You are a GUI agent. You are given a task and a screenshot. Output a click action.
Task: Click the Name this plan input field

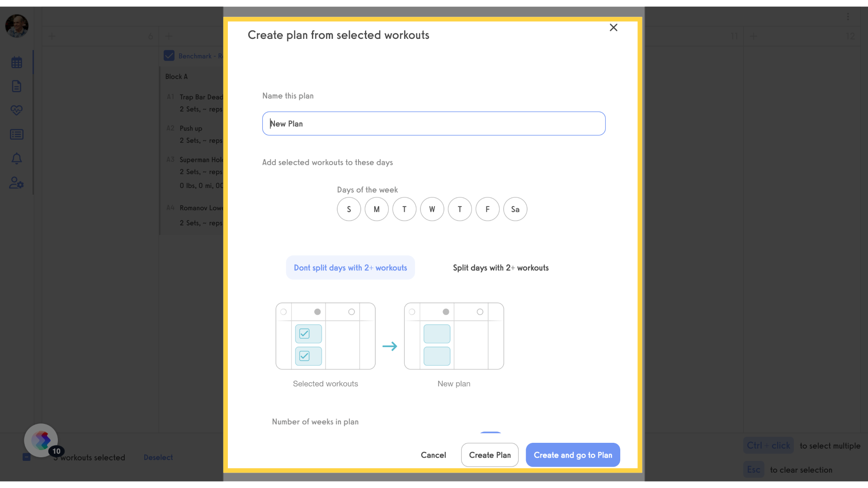(x=434, y=124)
